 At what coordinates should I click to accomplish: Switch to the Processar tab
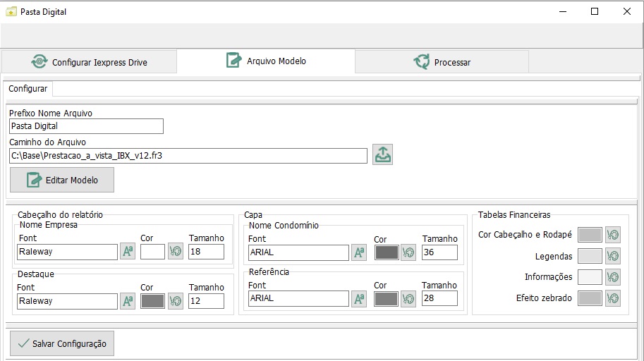tap(442, 62)
